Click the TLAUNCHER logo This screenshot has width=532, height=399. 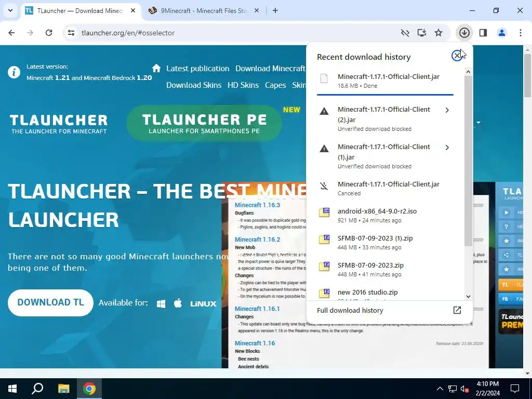tap(58, 124)
